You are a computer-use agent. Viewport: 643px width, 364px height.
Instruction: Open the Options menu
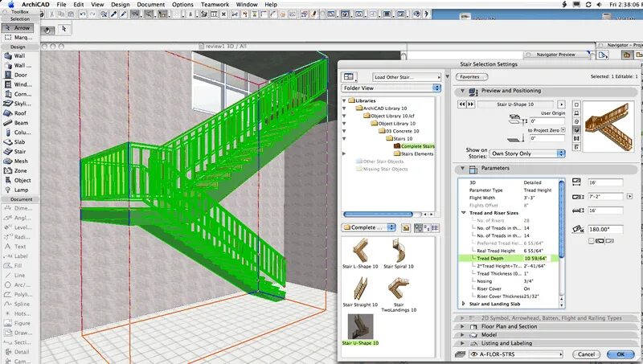183,5
